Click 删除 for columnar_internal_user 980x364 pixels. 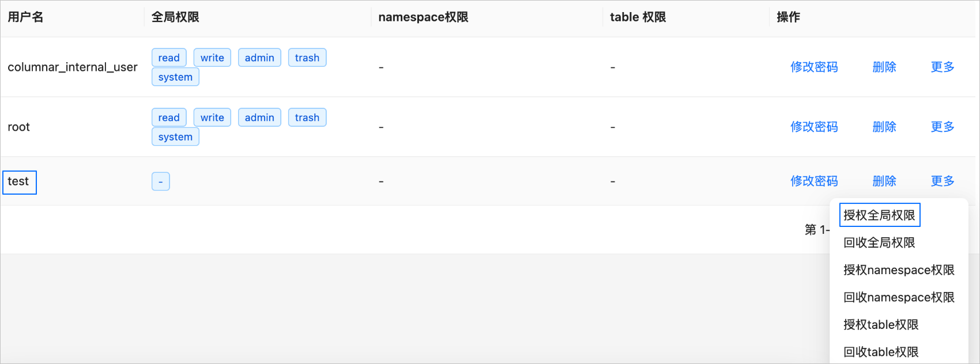(x=884, y=67)
